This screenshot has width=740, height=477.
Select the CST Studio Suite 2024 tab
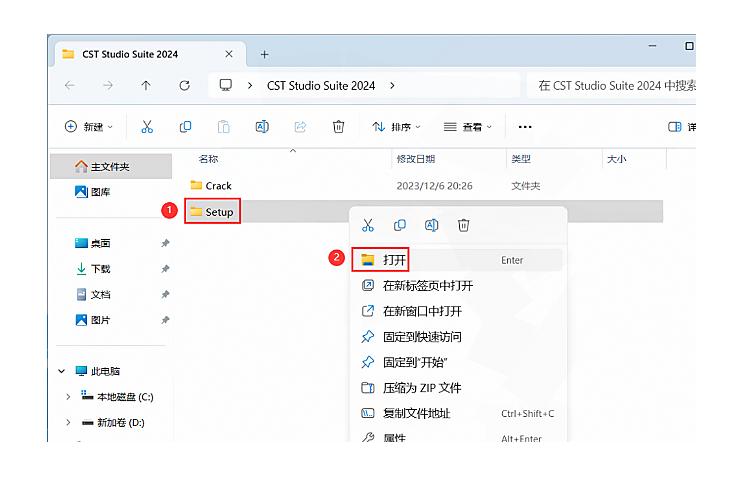click(148, 54)
